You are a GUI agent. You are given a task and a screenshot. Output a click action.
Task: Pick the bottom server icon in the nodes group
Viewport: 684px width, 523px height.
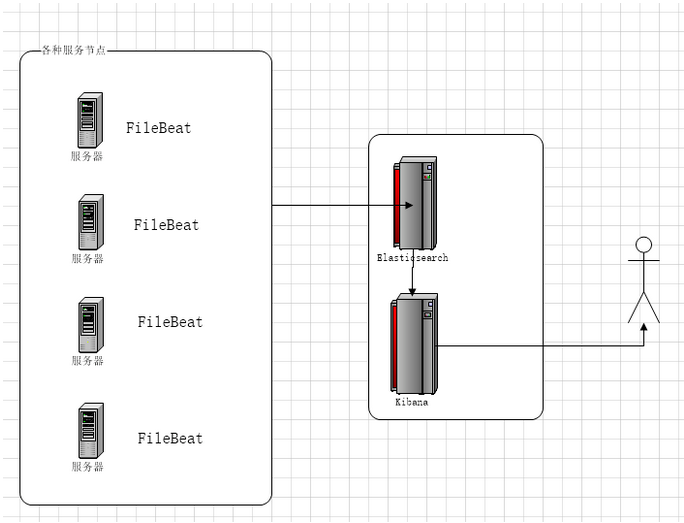pyautogui.click(x=90, y=430)
